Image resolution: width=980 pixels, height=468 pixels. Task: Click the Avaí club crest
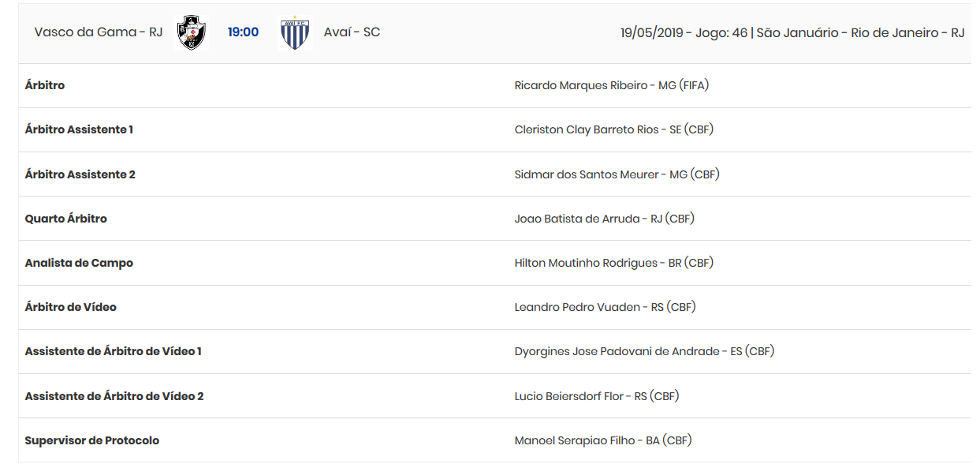coord(295,33)
